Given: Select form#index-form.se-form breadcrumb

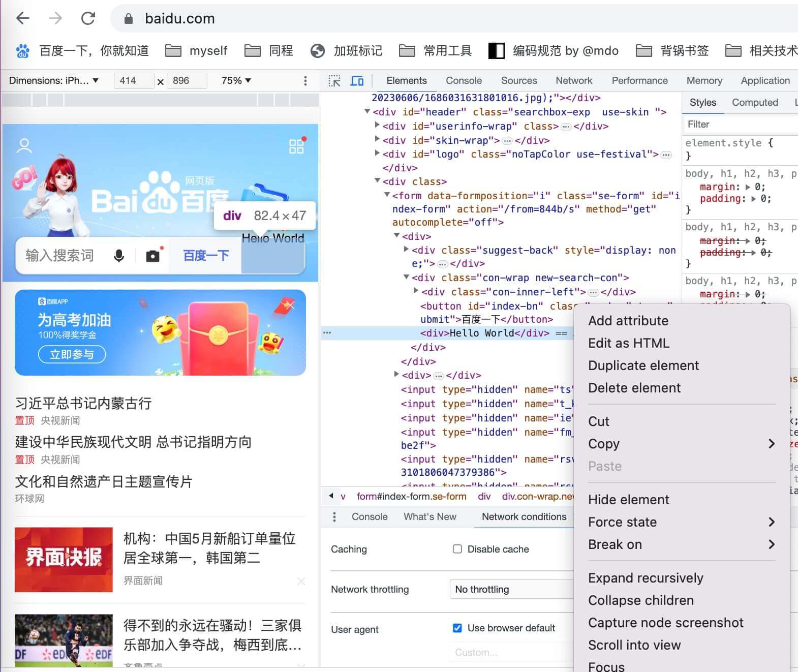Looking at the screenshot, I should [x=411, y=496].
